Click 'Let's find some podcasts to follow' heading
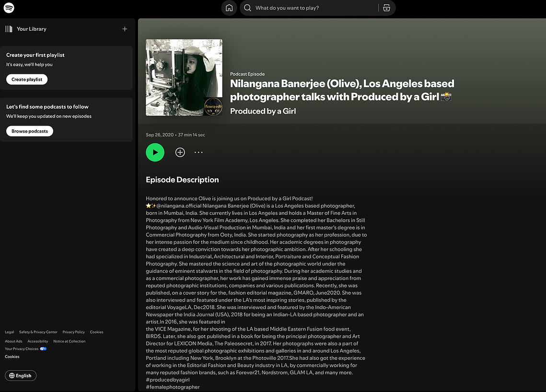The width and height of the screenshot is (546, 392). (x=47, y=107)
